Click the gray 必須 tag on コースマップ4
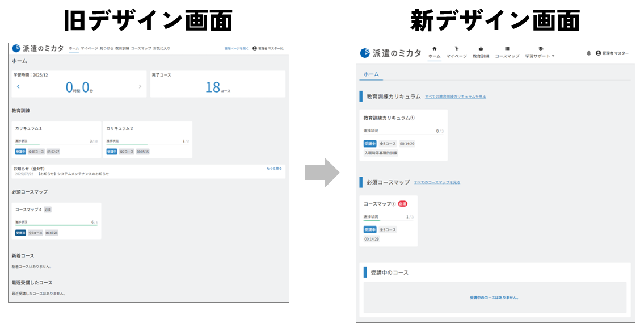Viewport: 644px width, 331px height. point(48,210)
